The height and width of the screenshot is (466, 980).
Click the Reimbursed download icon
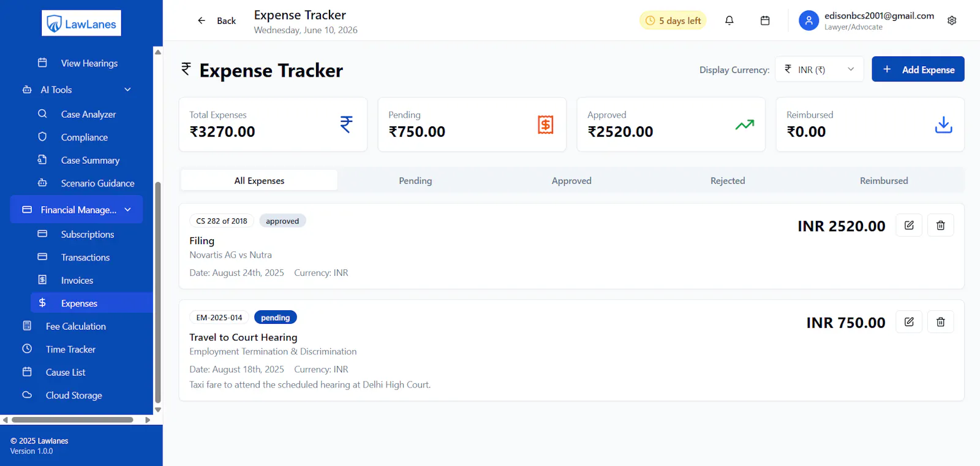(x=944, y=124)
